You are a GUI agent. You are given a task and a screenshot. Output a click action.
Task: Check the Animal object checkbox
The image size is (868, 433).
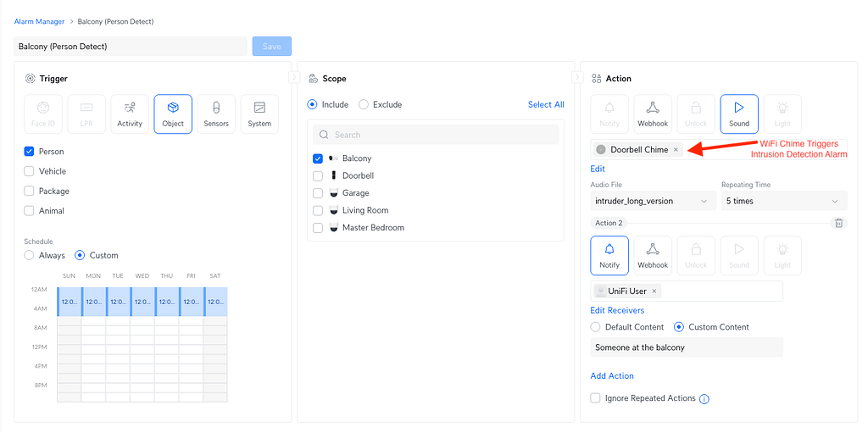tap(30, 211)
